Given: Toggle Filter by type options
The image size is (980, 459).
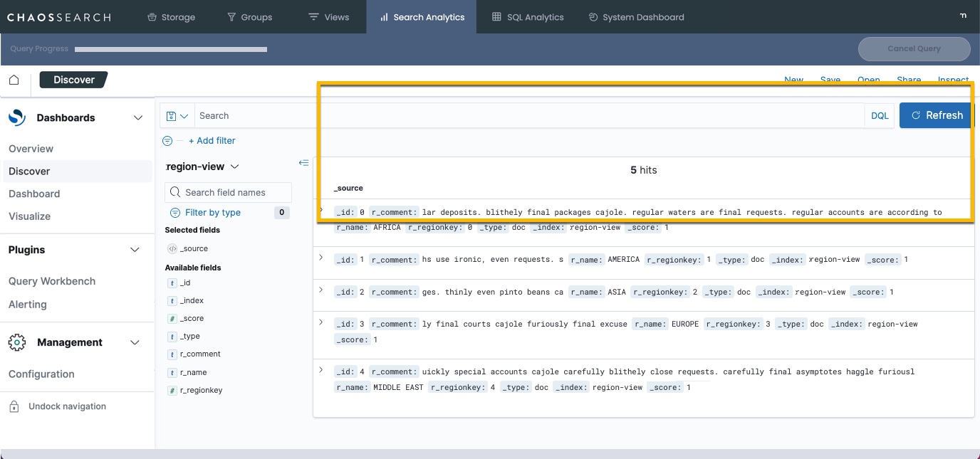Looking at the screenshot, I should 212,213.
